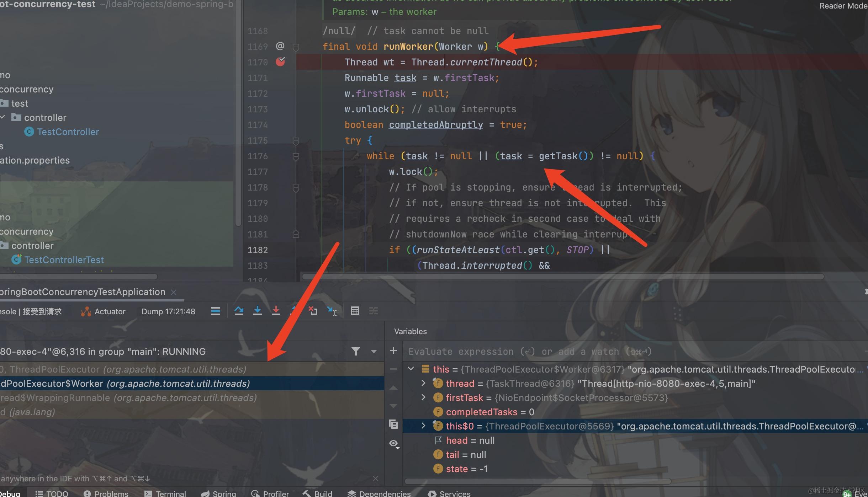Expand the firstTask variable node

click(423, 397)
